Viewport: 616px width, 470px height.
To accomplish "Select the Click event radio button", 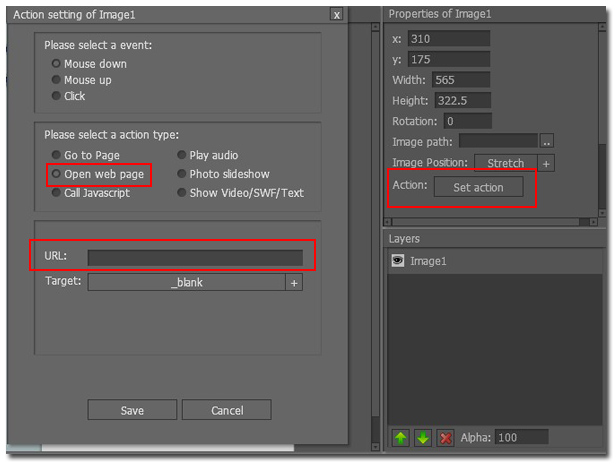I will [x=56, y=96].
